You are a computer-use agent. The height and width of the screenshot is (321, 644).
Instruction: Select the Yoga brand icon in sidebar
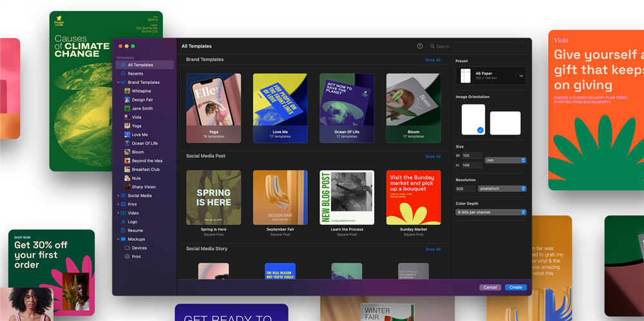[128, 126]
